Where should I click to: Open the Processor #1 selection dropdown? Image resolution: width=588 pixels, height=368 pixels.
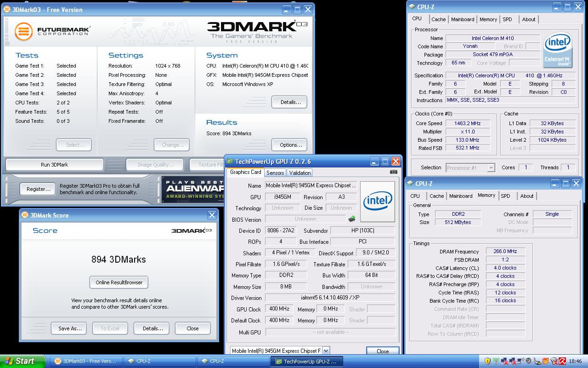(491, 167)
